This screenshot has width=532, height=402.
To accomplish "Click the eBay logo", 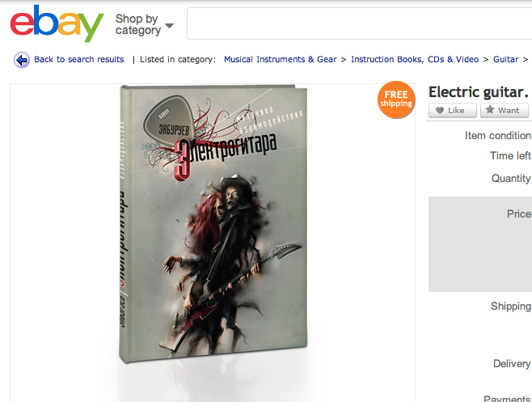I will pyautogui.click(x=57, y=23).
